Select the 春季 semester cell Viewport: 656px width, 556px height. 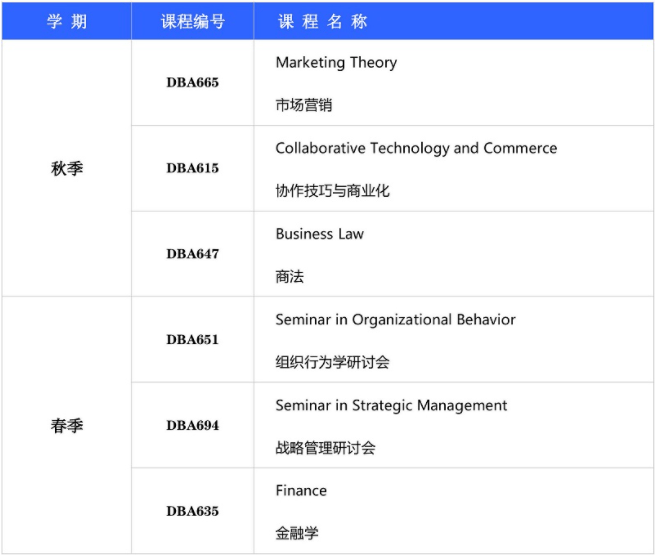(66, 425)
